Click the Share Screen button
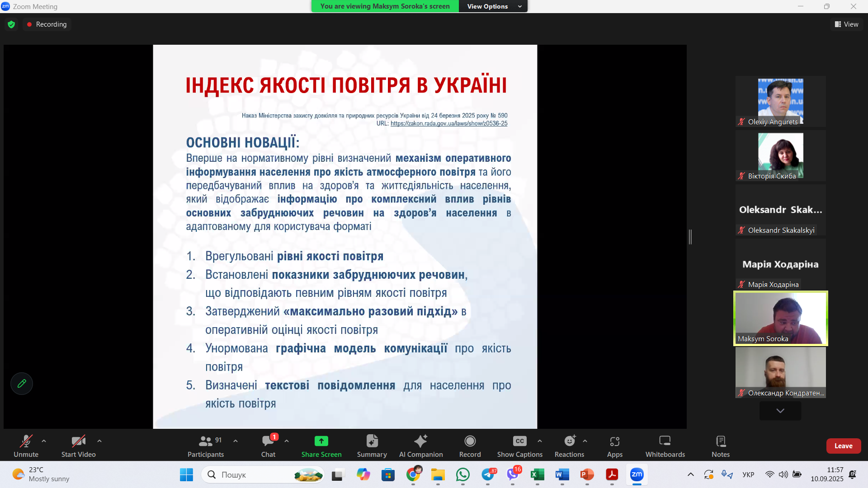This screenshot has height=488, width=868. [321, 446]
